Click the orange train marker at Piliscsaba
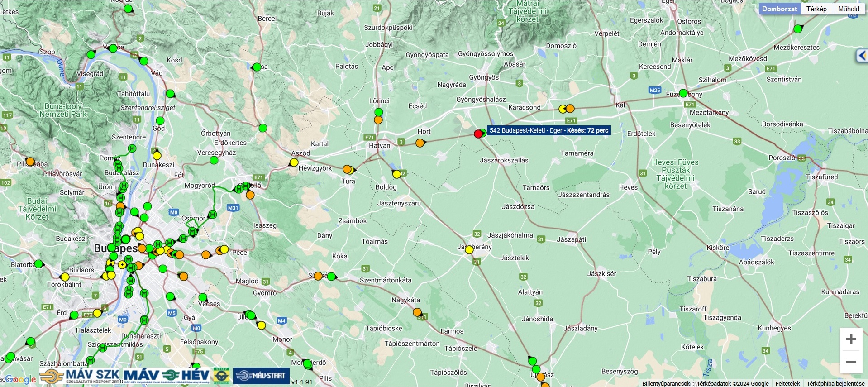The height and width of the screenshot is (387, 868). (30, 161)
